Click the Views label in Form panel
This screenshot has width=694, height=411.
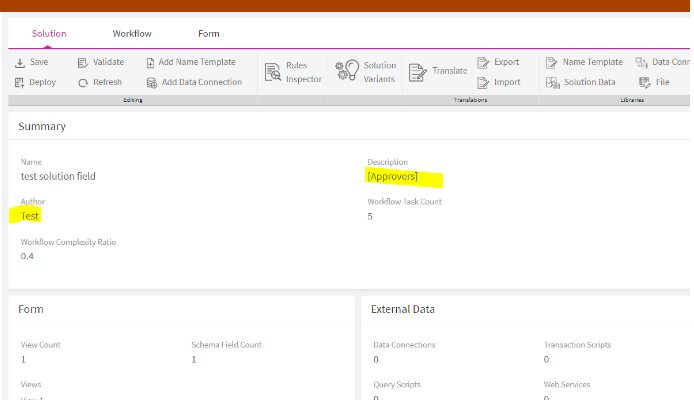click(x=31, y=384)
